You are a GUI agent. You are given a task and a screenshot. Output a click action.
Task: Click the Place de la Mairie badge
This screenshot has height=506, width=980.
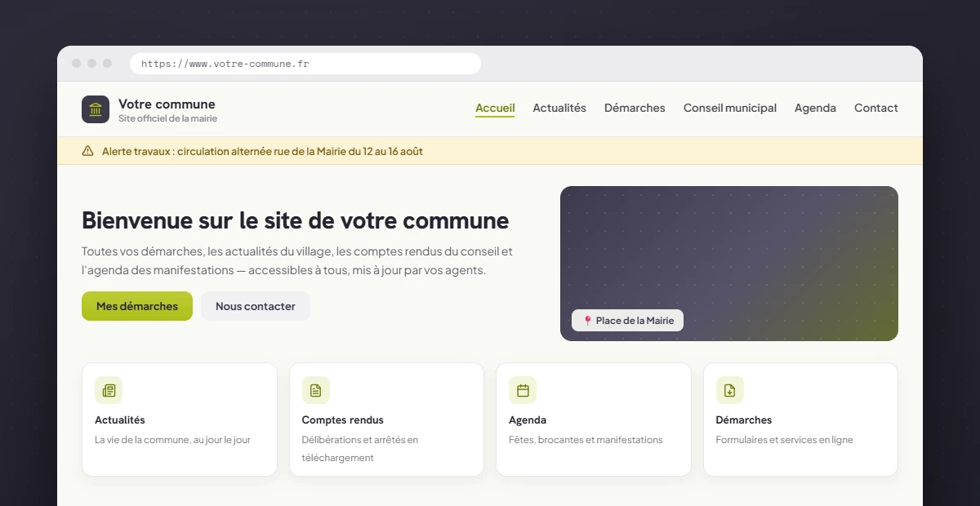pos(627,321)
